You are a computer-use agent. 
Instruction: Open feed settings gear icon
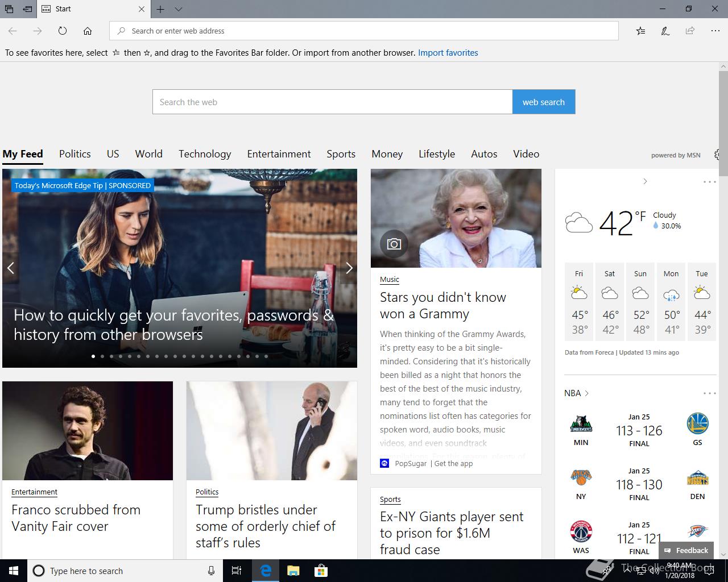point(717,155)
